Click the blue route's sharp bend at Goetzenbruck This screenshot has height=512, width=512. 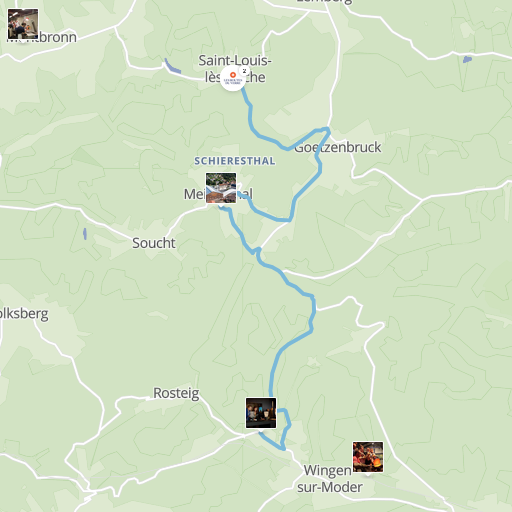pos(327,130)
